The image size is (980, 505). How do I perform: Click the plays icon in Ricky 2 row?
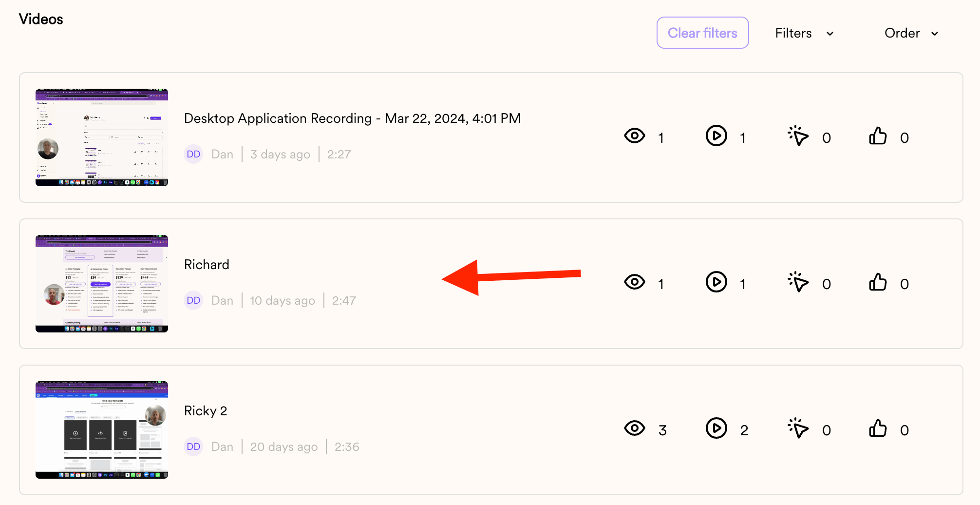[716, 428]
